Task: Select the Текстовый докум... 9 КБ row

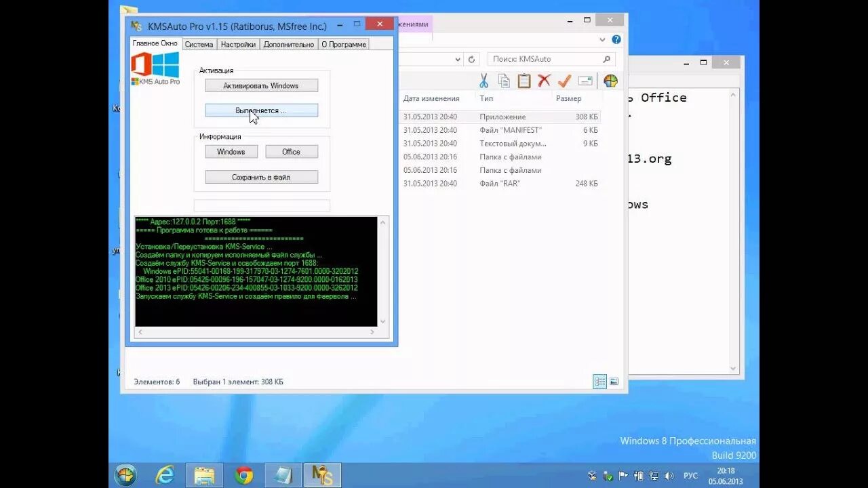Action: tap(500, 144)
